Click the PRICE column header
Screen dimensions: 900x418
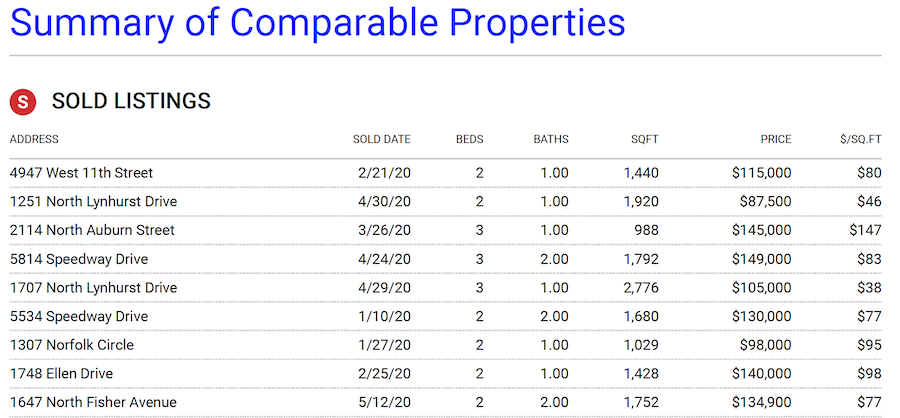click(776, 139)
